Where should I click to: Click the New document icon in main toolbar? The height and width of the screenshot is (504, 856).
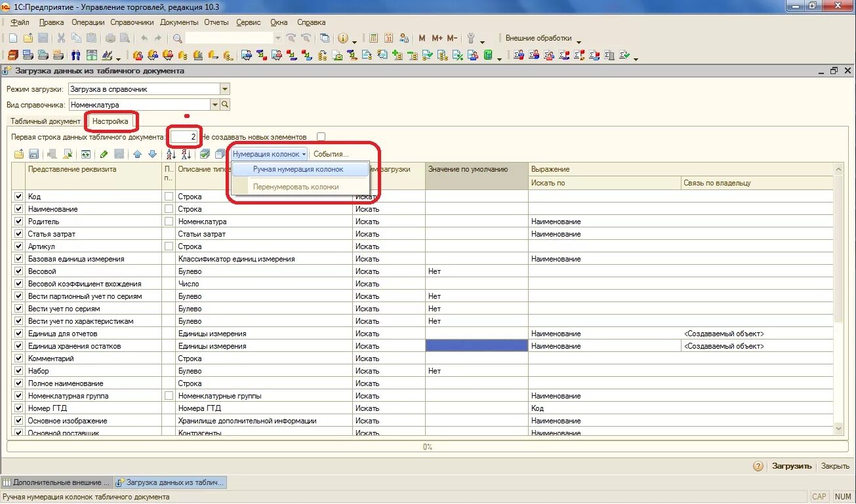12,39
